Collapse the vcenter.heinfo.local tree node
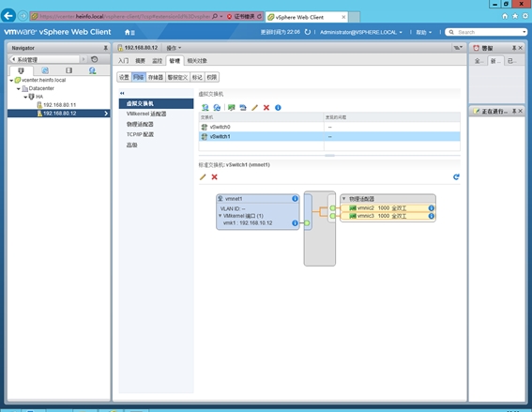The width and height of the screenshot is (532, 412). point(11,81)
